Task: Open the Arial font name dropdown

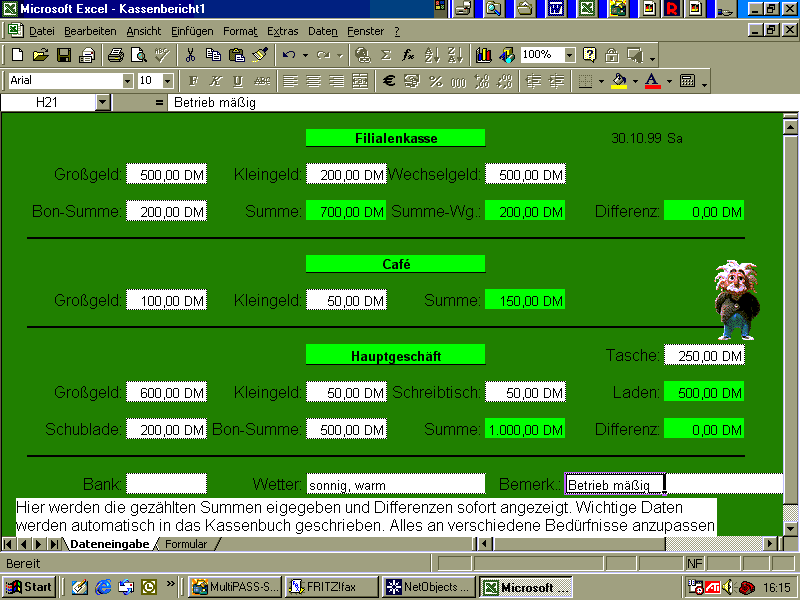Action: pyautogui.click(x=128, y=81)
